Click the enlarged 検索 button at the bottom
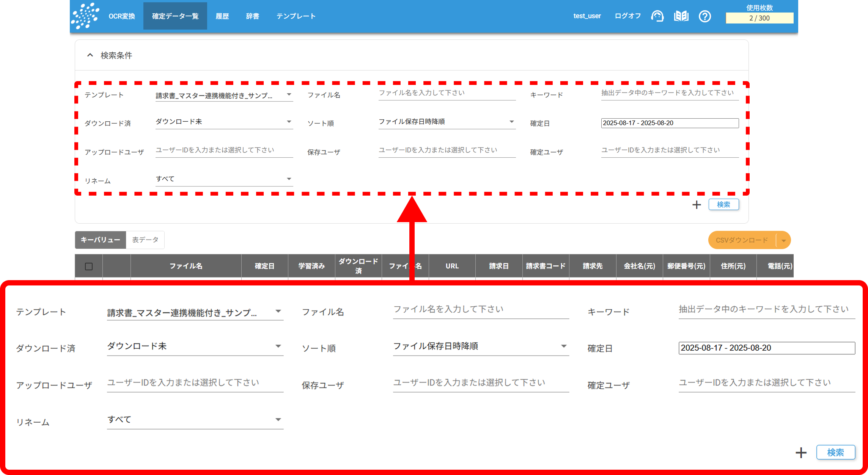 click(x=835, y=452)
